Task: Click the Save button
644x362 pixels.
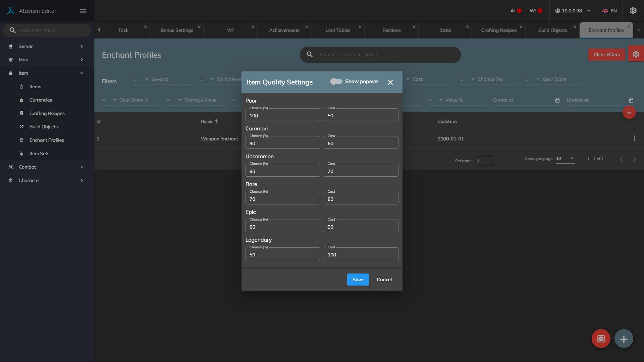Action: click(358, 280)
